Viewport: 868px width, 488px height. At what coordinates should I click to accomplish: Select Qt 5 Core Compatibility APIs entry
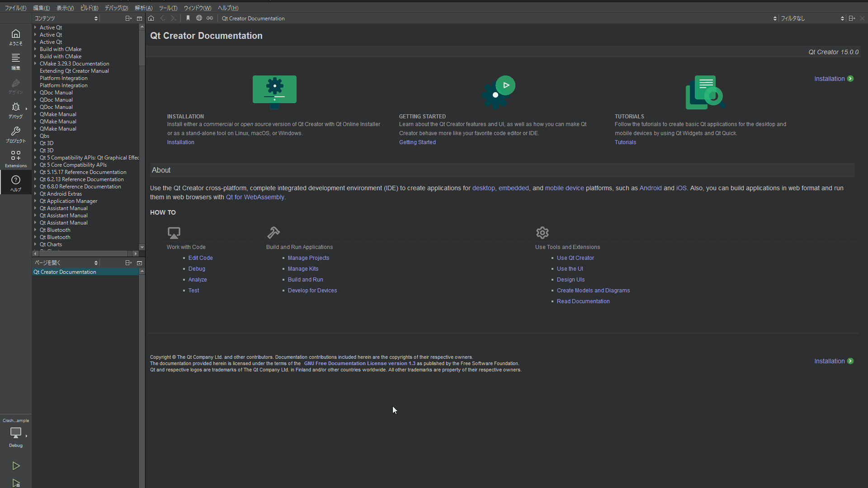click(73, 165)
